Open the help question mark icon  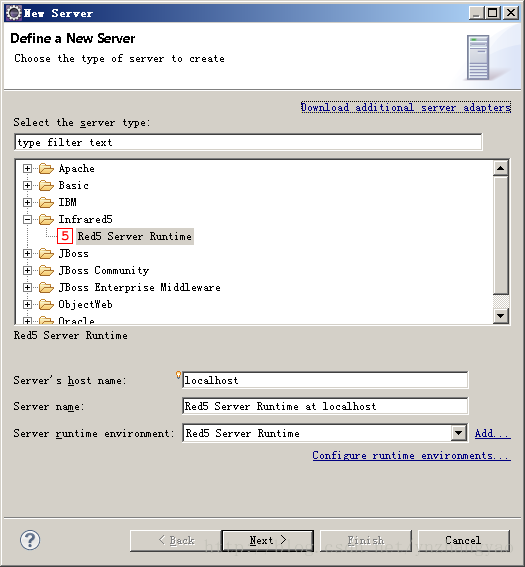coord(30,540)
